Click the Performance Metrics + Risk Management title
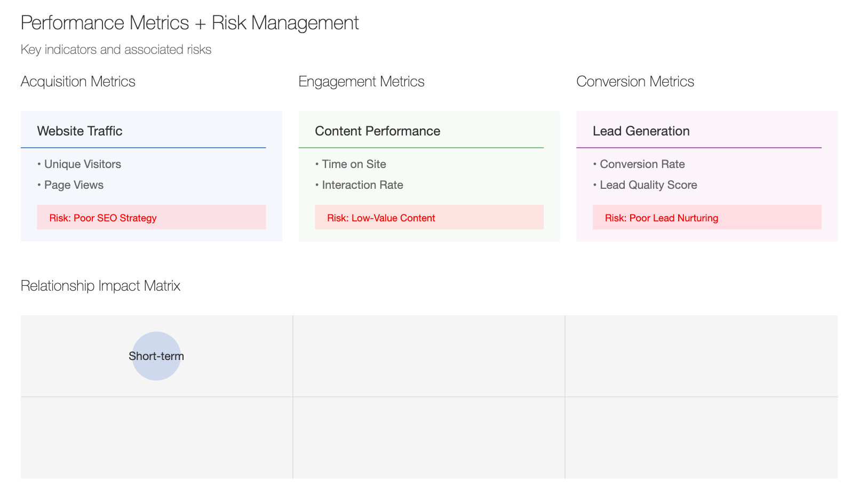Image resolution: width=867 pixels, height=504 pixels. [189, 23]
